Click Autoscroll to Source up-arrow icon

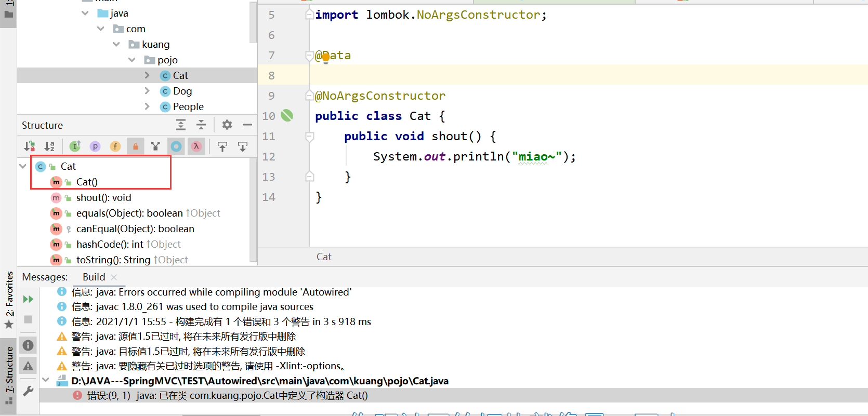[222, 146]
